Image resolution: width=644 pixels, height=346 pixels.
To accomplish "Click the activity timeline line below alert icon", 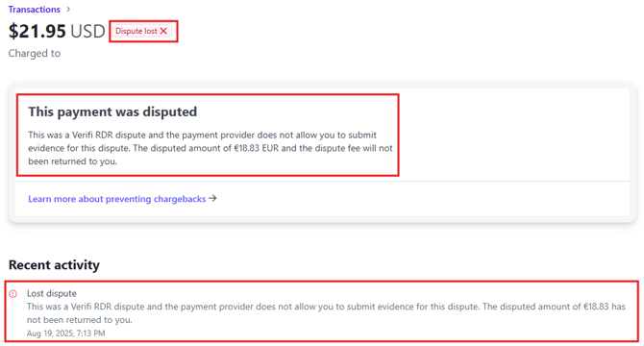I will click(x=13, y=320).
